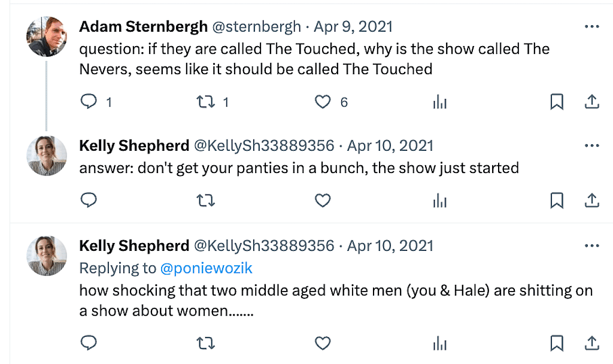
Task: Like Adam Sternbergh's tweet about The Nevers
Action: (x=323, y=102)
